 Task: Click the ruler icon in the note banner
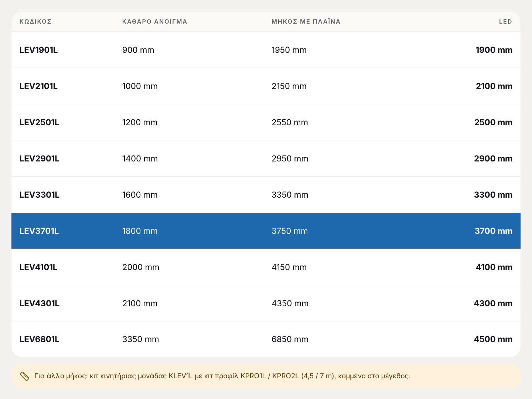(x=24, y=376)
